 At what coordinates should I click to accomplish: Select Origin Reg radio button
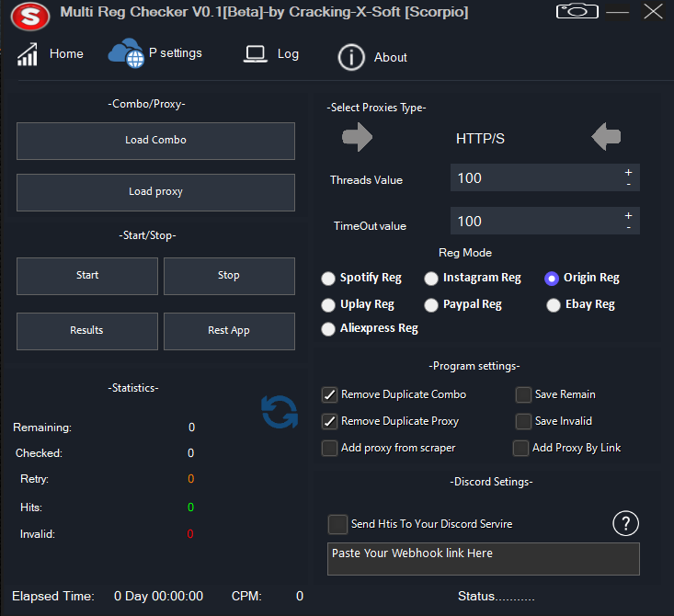[x=552, y=279]
